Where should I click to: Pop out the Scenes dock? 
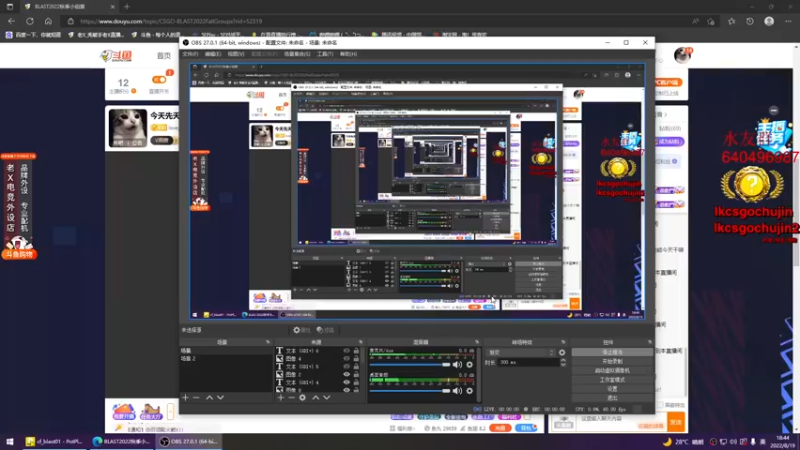tap(268, 342)
